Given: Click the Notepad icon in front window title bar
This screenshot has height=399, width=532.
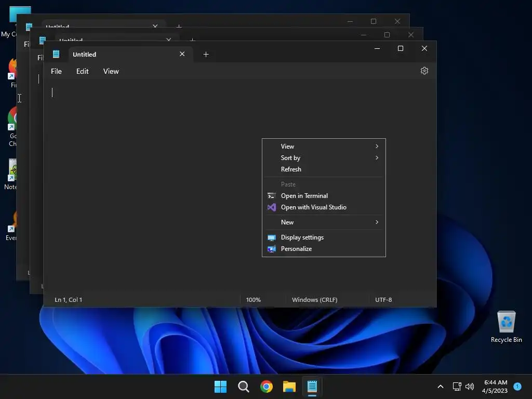Looking at the screenshot, I should (56, 54).
